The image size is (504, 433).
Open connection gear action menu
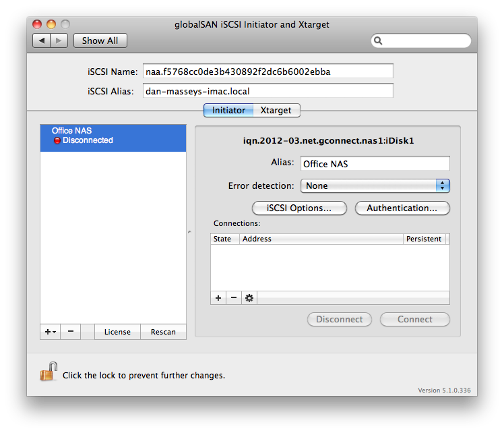(x=249, y=298)
